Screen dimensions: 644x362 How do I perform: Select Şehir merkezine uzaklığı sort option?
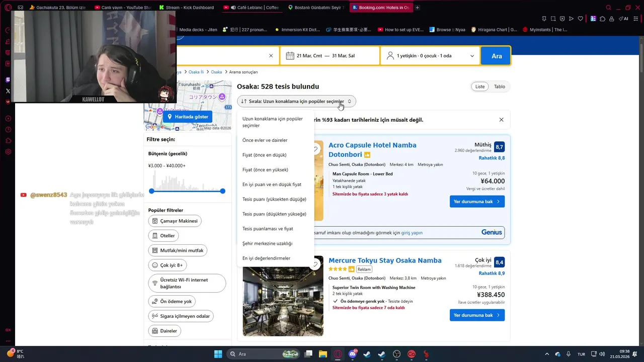coord(276,243)
